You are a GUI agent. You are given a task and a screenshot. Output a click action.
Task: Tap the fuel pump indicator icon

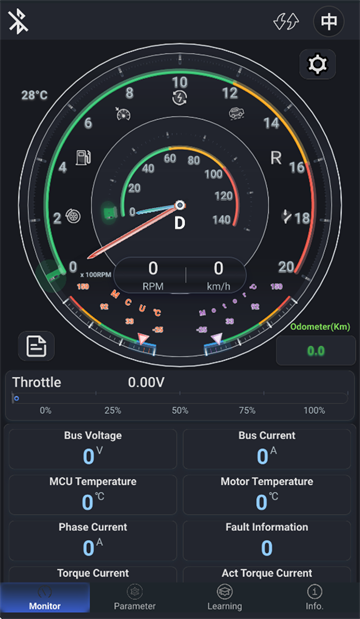[x=83, y=157]
